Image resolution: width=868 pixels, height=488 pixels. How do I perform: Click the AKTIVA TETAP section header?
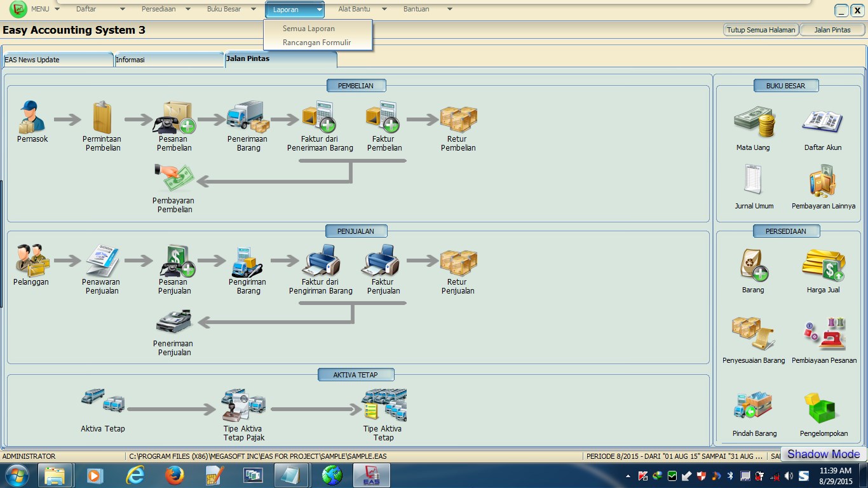356,375
